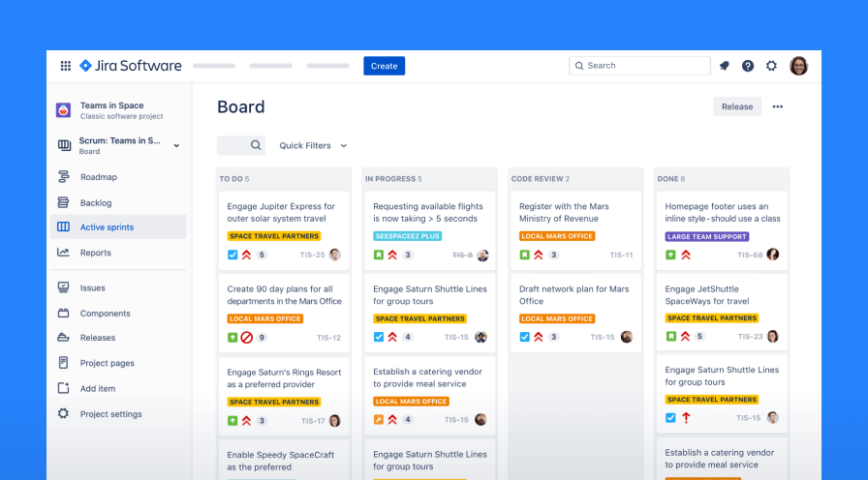This screenshot has width=868, height=480.
Task: Open Reports from the sidebar
Action: [x=95, y=253]
